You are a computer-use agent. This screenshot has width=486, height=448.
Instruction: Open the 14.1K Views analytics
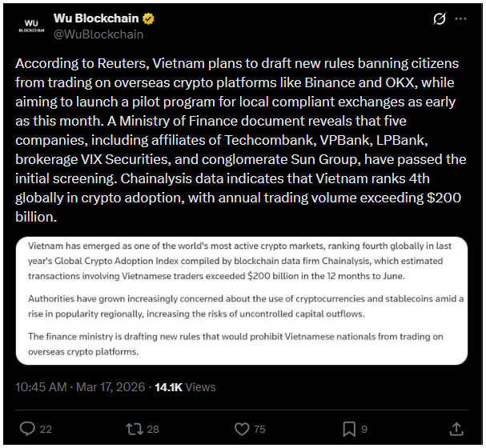tap(184, 387)
